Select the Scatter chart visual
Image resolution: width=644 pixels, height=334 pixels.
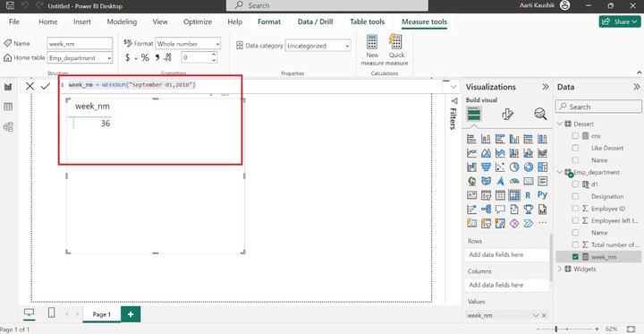point(500,167)
